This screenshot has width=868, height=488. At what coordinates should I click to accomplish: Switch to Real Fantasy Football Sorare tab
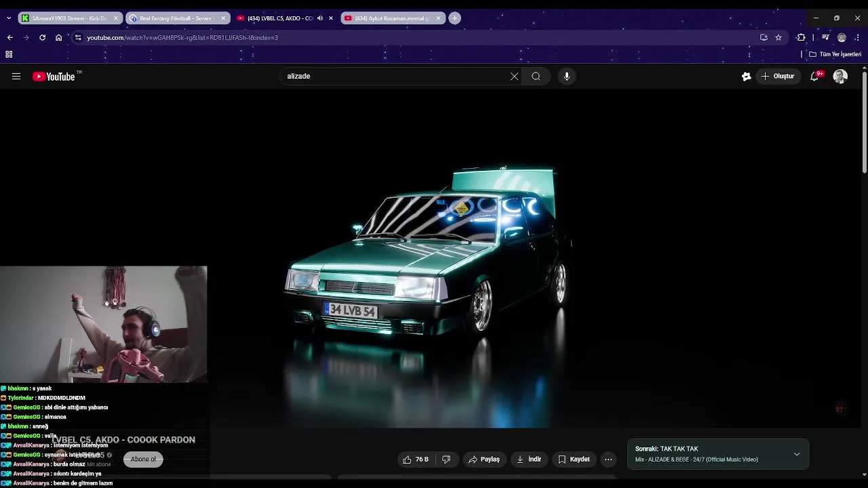point(178,18)
